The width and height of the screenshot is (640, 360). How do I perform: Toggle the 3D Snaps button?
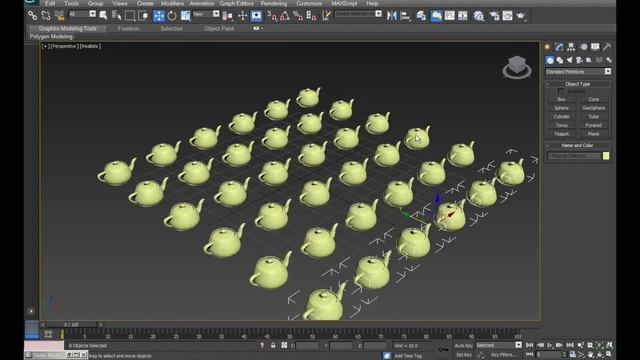click(x=272, y=16)
